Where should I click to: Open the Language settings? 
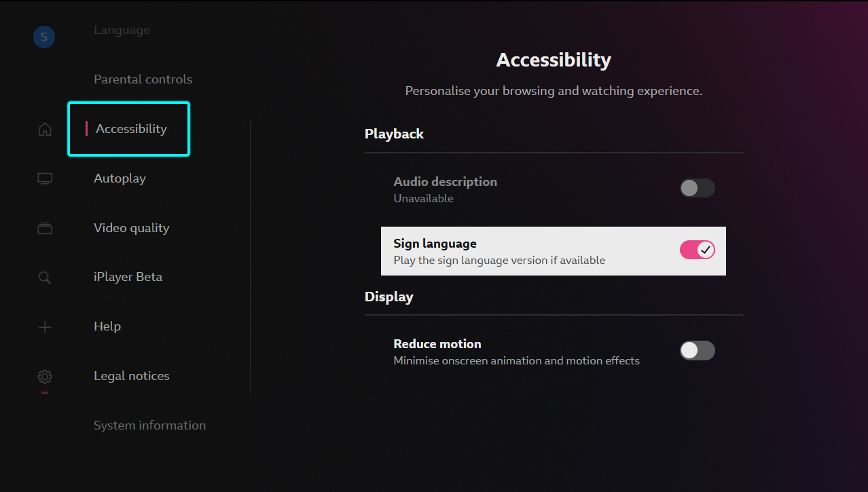point(122,29)
